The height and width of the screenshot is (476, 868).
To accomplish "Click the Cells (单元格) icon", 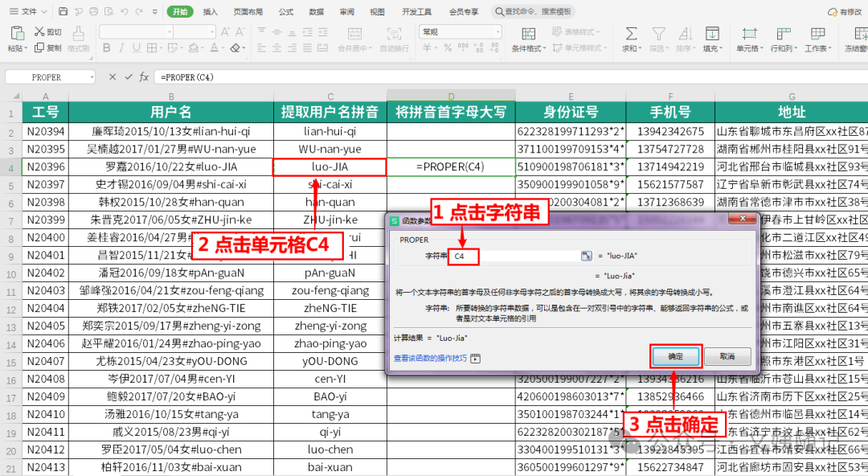I will point(750,34).
